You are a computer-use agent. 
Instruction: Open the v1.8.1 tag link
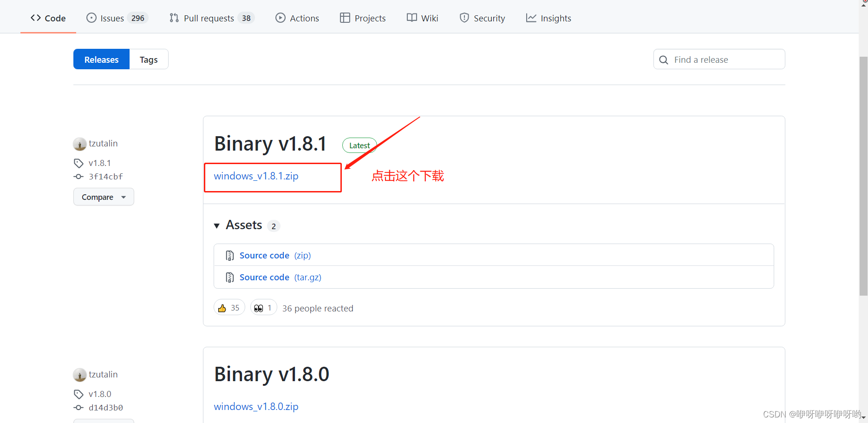point(100,163)
